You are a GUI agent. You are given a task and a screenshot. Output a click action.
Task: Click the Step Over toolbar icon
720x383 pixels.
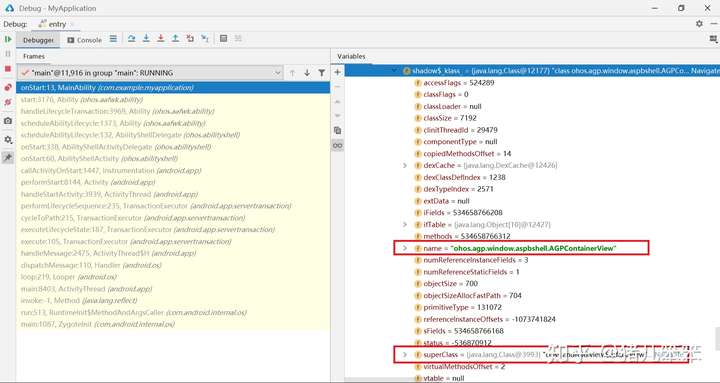coord(131,39)
